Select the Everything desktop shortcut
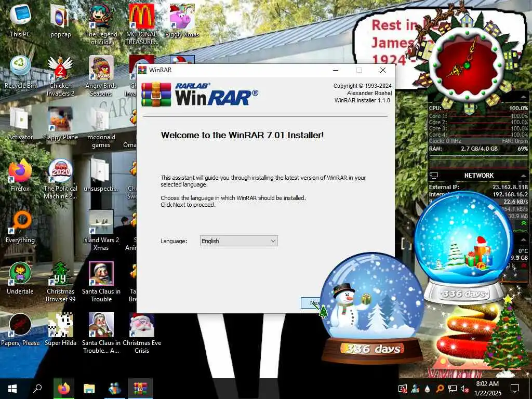This screenshot has width=532, height=399. click(x=20, y=227)
